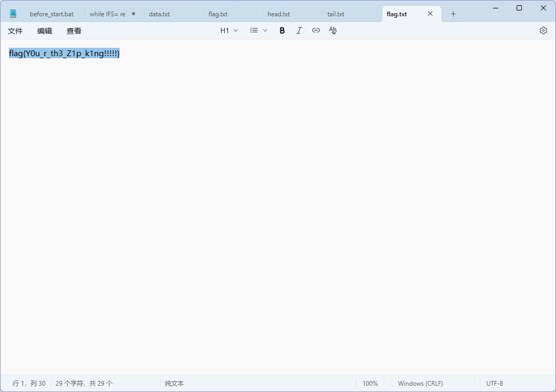Open Notepad settings gear
556x392 pixels.
pos(543,30)
